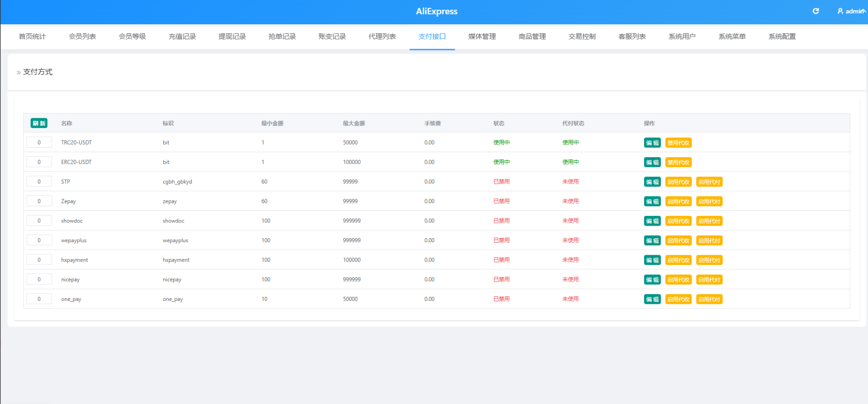Click 启用代付 for the STP row
This screenshot has height=404, width=868.
tap(709, 182)
